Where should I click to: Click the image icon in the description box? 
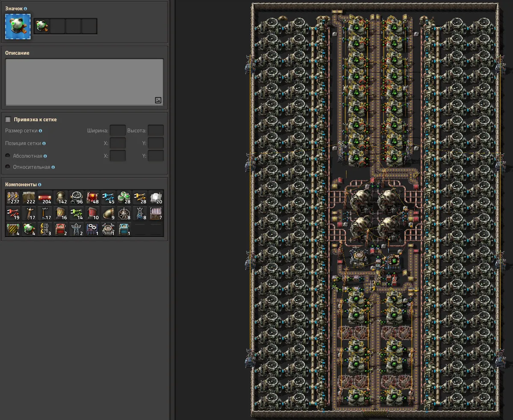[x=158, y=100]
